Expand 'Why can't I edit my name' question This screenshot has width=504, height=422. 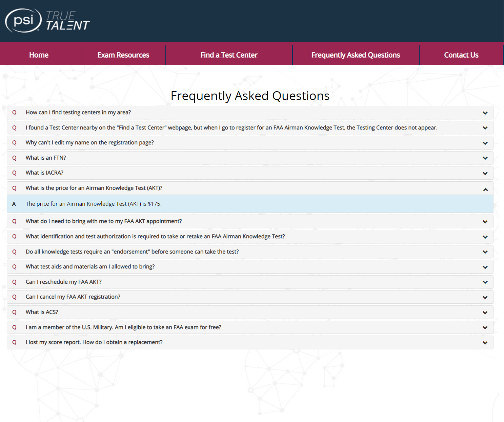tap(250, 143)
